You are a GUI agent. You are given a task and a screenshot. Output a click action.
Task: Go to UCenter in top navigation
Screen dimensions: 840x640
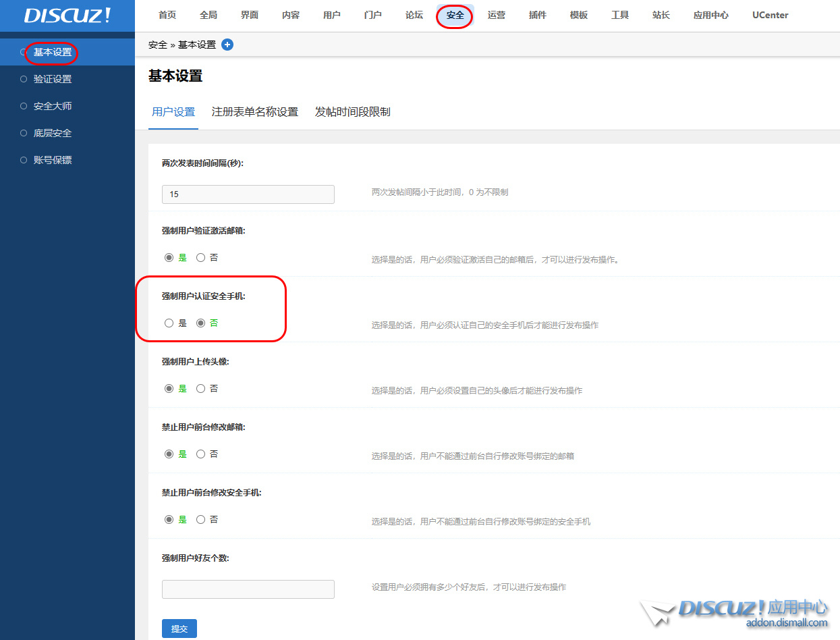coord(770,15)
